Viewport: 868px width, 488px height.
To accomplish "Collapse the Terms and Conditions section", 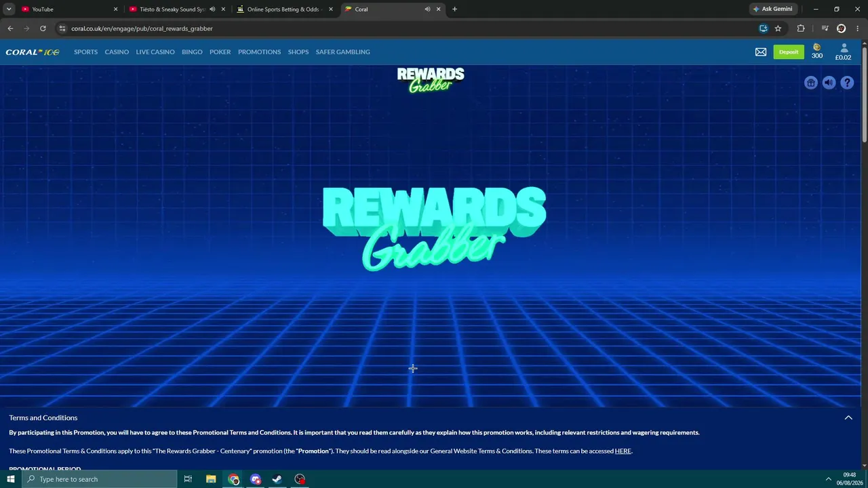I will pos(848,418).
